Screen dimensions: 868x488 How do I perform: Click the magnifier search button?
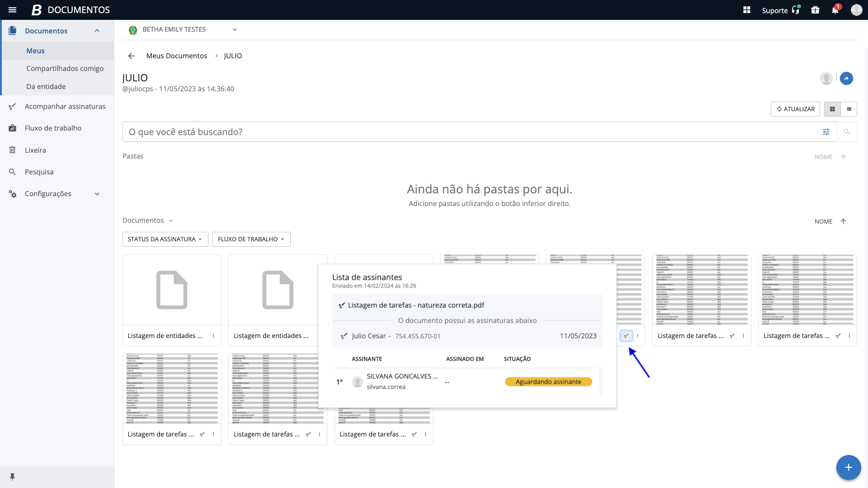[x=847, y=132]
